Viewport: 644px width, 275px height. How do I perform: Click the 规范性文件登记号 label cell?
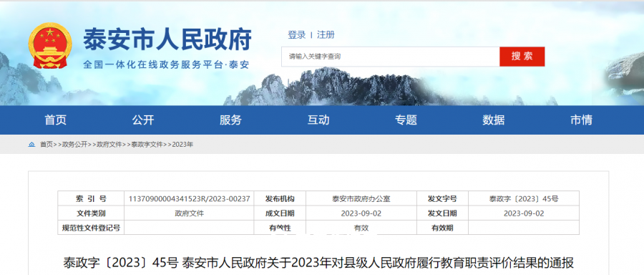[91, 228]
